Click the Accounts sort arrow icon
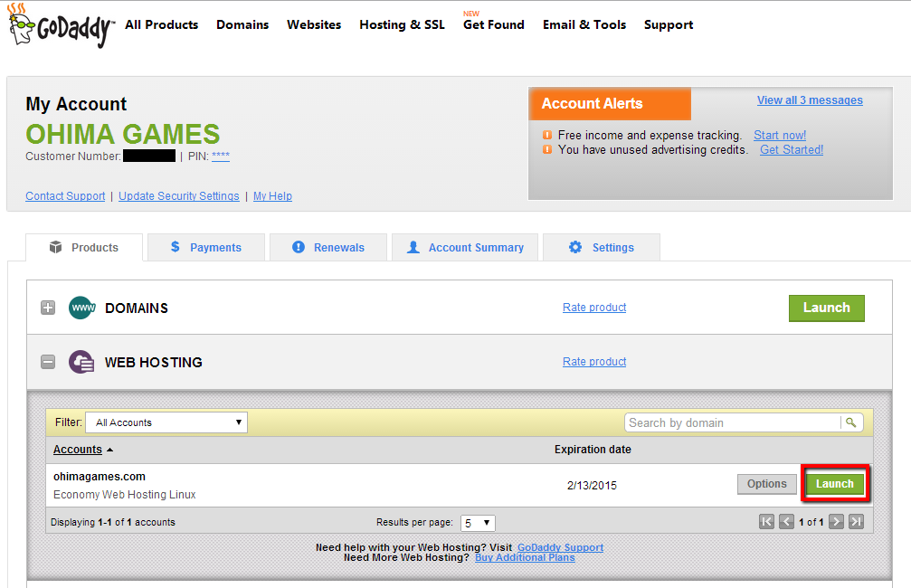911x588 pixels. 109,450
